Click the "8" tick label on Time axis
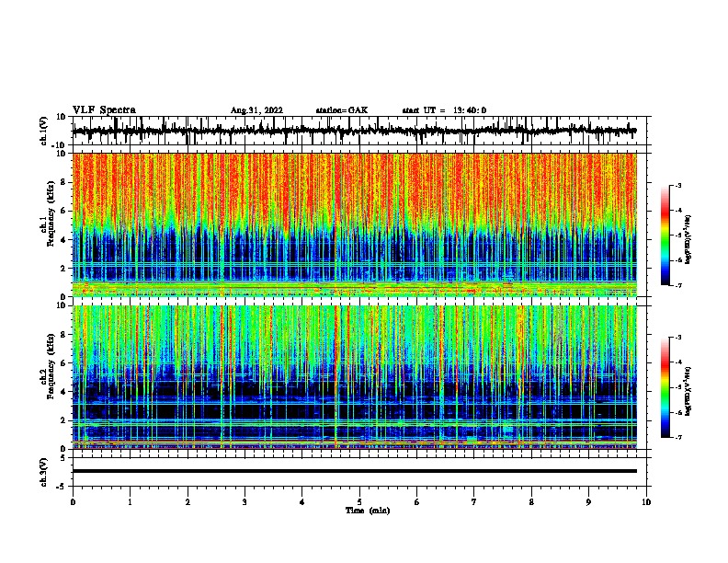Image resolution: width=728 pixels, height=563 pixels. click(531, 501)
